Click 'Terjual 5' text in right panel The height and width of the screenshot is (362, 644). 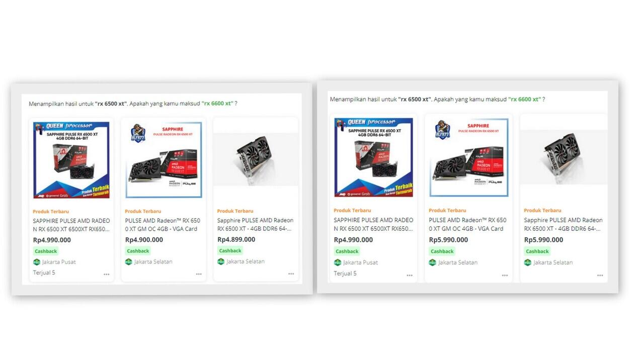coord(345,274)
